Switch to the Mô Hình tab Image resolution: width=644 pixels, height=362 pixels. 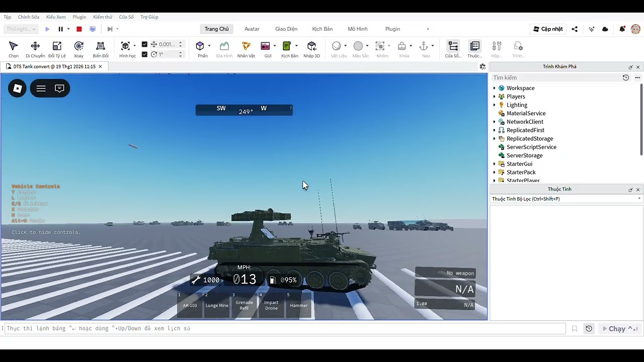tap(358, 29)
